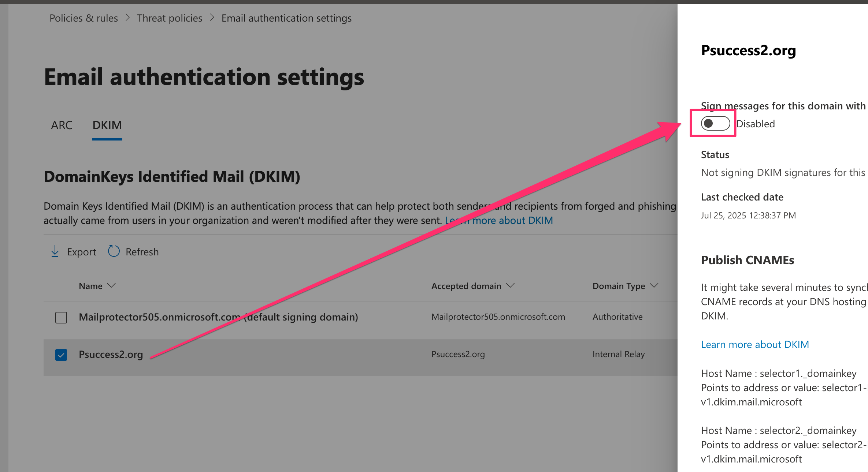Open Learn more about DKIM in side panel
868x472 pixels.
(x=755, y=344)
